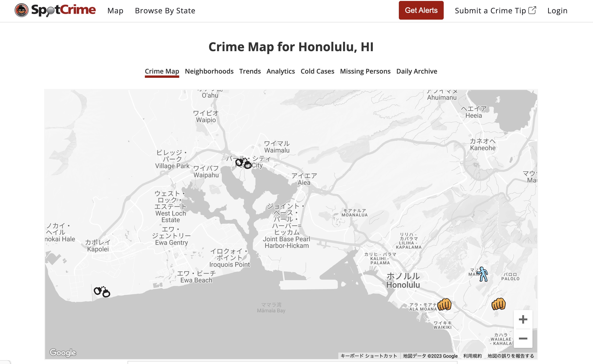Click the fist assault icon near Ala Moana

tap(444, 304)
